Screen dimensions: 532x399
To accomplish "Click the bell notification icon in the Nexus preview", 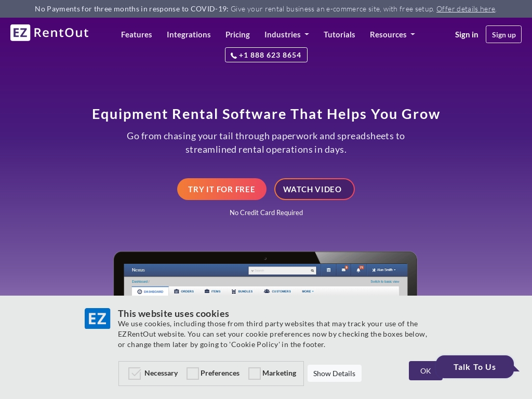I will click(x=359, y=270).
